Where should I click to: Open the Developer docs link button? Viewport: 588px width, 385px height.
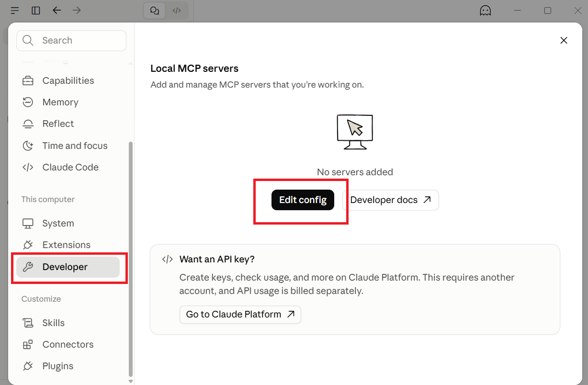pos(391,200)
